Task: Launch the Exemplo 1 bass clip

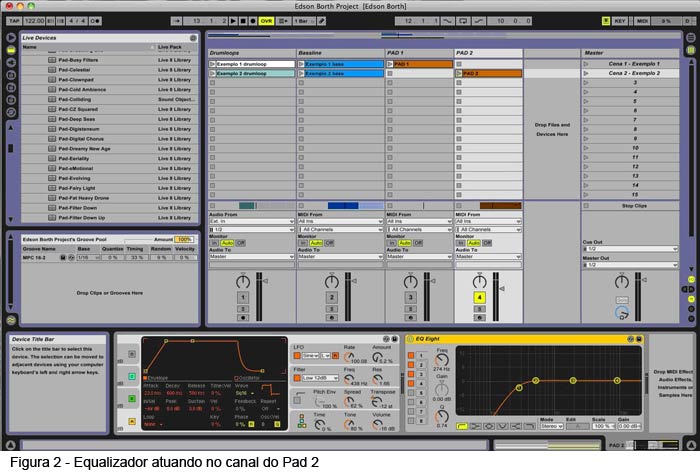Action: (301, 64)
